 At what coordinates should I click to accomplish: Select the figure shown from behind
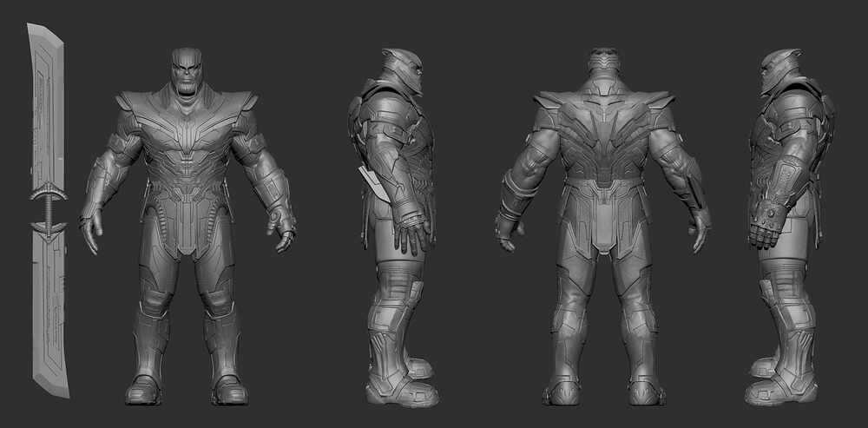pyautogui.click(x=603, y=227)
